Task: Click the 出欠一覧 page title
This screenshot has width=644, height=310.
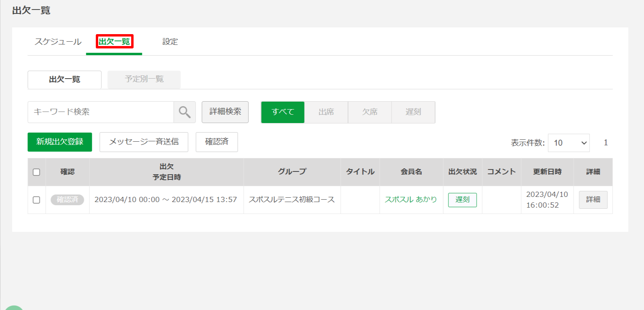Action: (31, 11)
